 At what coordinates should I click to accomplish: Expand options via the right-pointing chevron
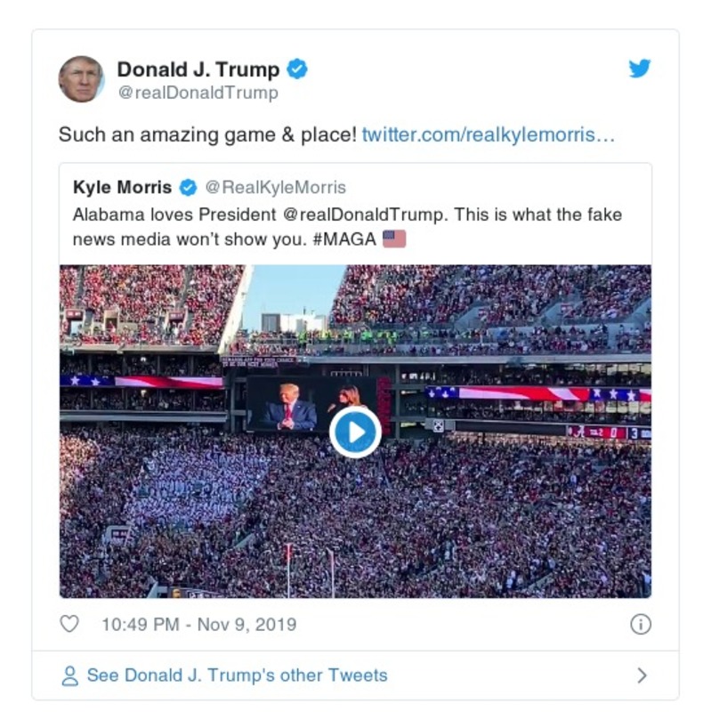(x=643, y=675)
